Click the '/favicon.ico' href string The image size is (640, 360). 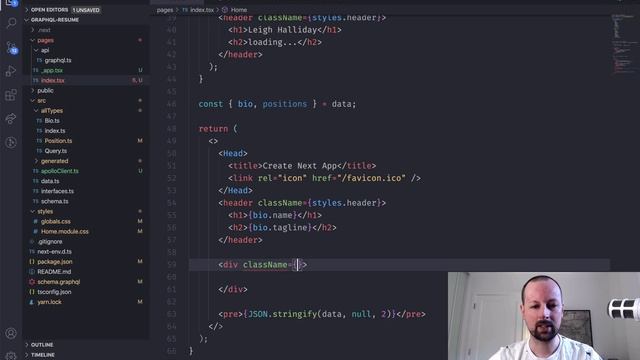tap(372, 178)
